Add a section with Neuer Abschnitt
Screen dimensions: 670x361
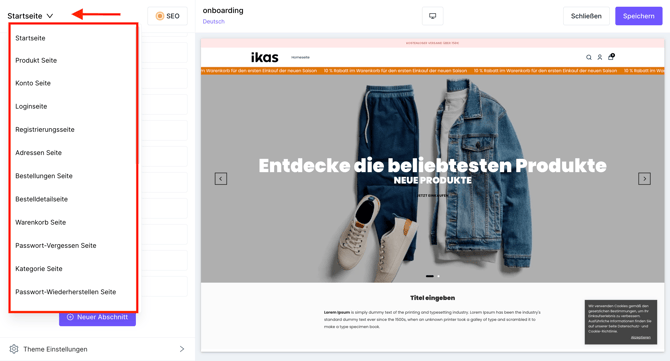tap(97, 318)
